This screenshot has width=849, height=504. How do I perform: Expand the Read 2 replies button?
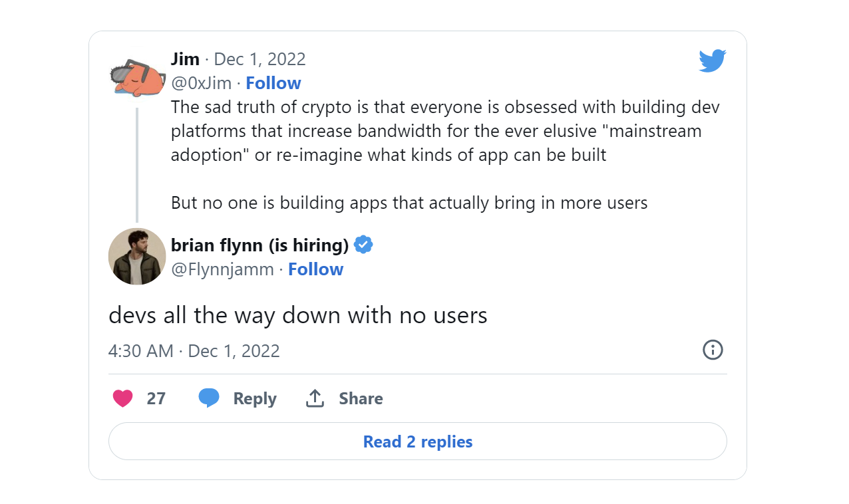pos(418,441)
